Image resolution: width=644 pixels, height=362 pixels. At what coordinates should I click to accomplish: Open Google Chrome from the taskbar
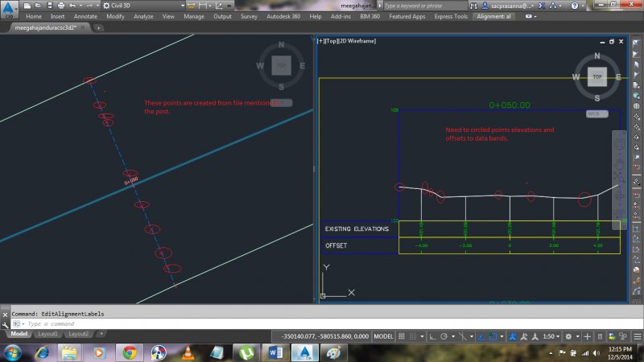pos(129,352)
